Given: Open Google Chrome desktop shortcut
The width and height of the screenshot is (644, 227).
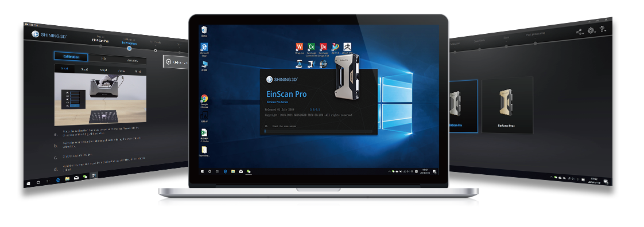Looking at the screenshot, I should [204, 100].
